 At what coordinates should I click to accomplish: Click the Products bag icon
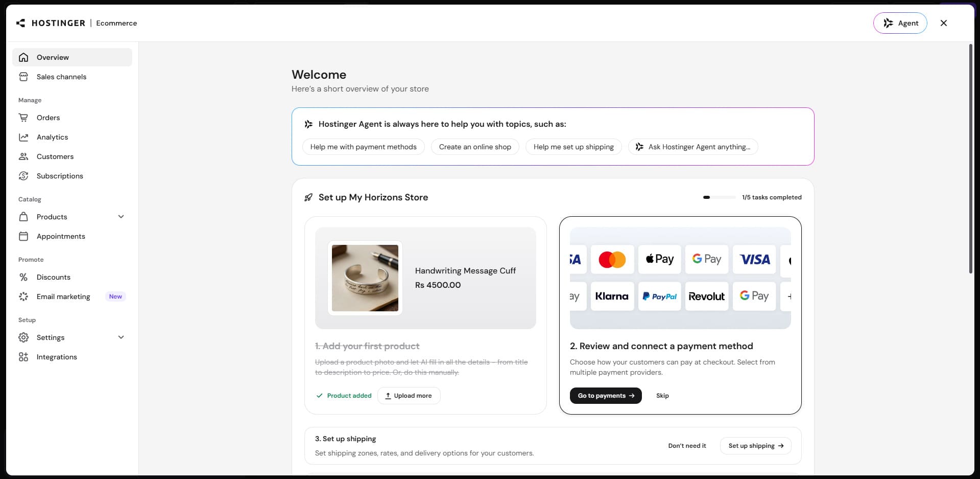[x=23, y=217]
